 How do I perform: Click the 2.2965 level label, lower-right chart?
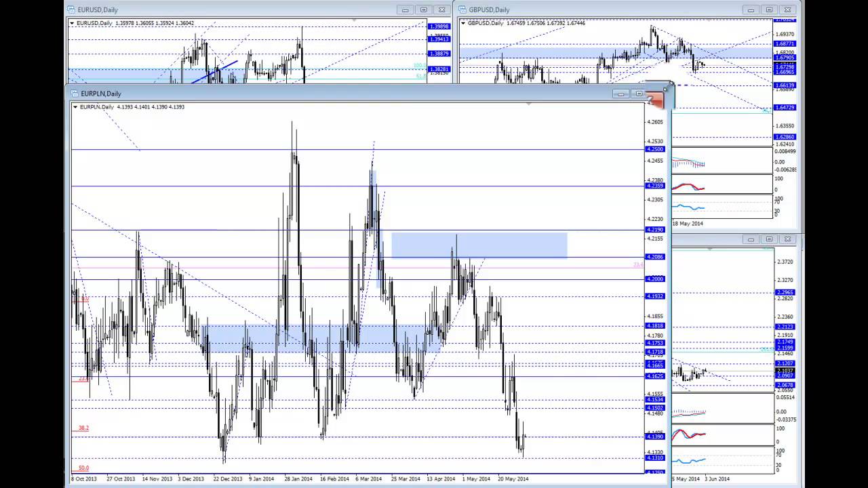(x=785, y=293)
